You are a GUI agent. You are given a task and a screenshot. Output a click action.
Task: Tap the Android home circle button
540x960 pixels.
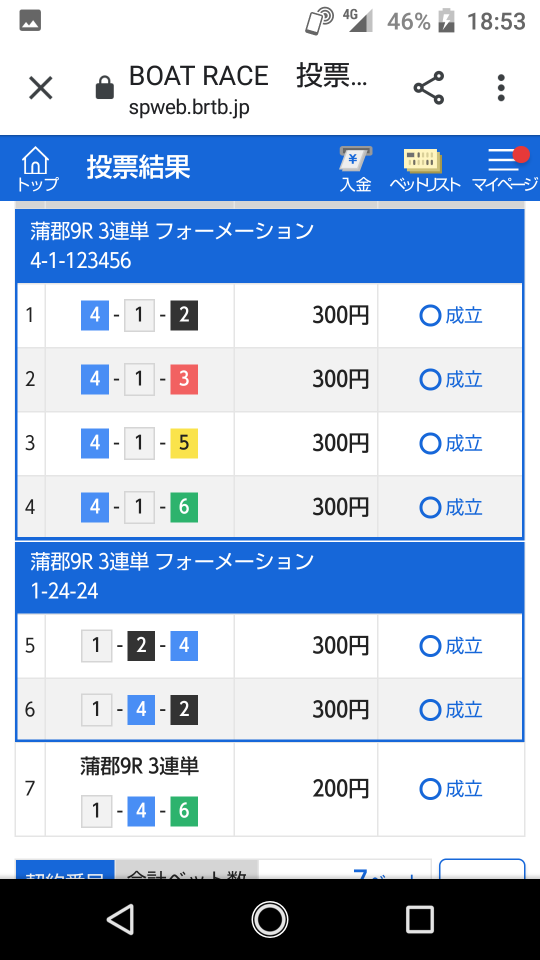click(x=270, y=920)
